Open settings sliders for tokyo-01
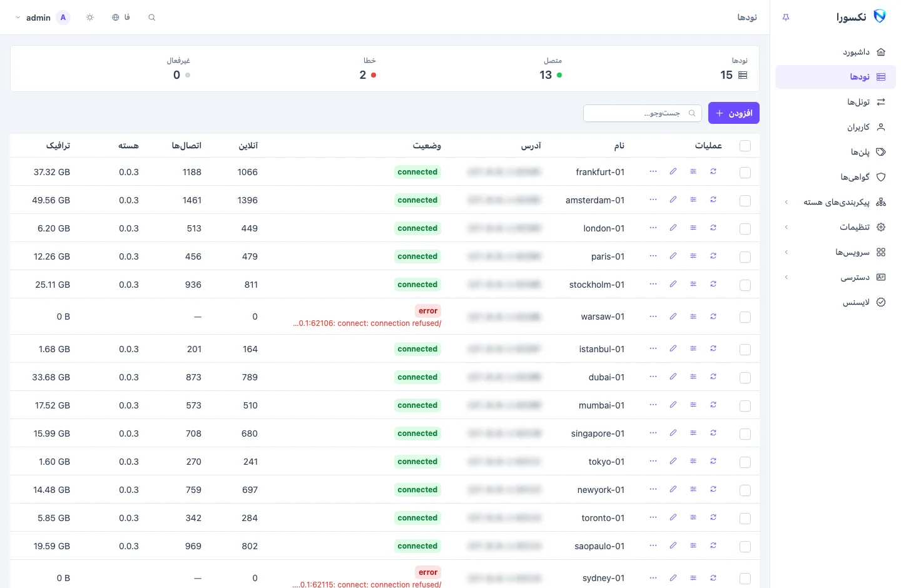 tap(693, 461)
